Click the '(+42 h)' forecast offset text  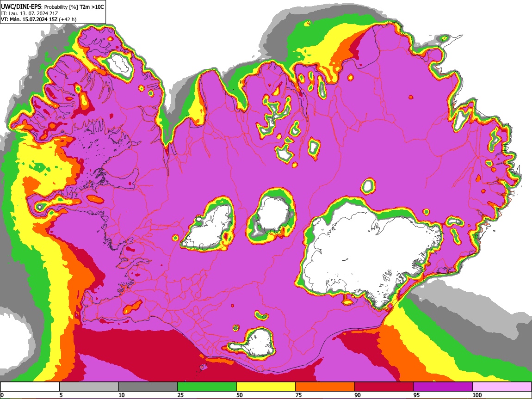(x=68, y=19)
